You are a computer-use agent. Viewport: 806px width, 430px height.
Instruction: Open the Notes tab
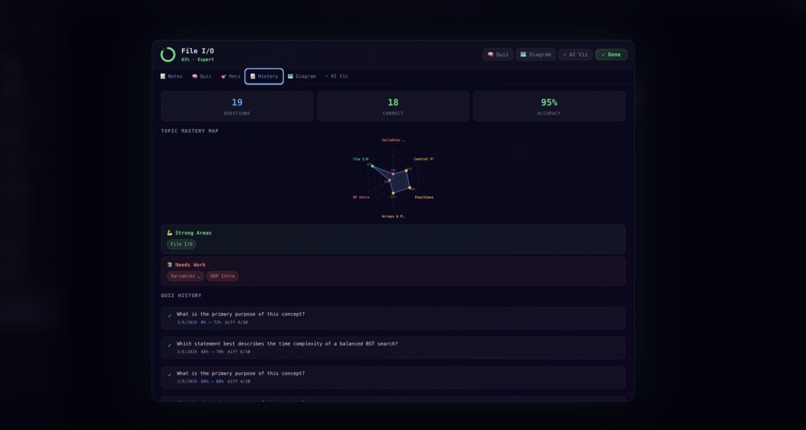[x=171, y=76]
